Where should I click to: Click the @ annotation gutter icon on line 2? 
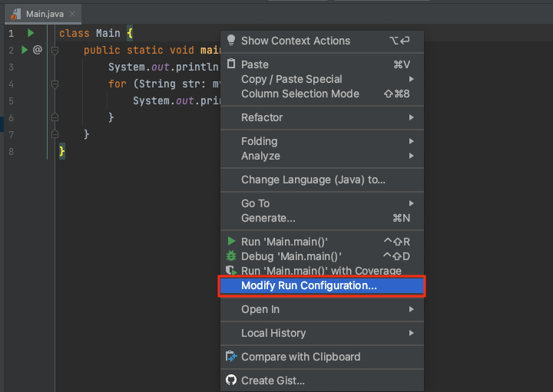pos(38,50)
